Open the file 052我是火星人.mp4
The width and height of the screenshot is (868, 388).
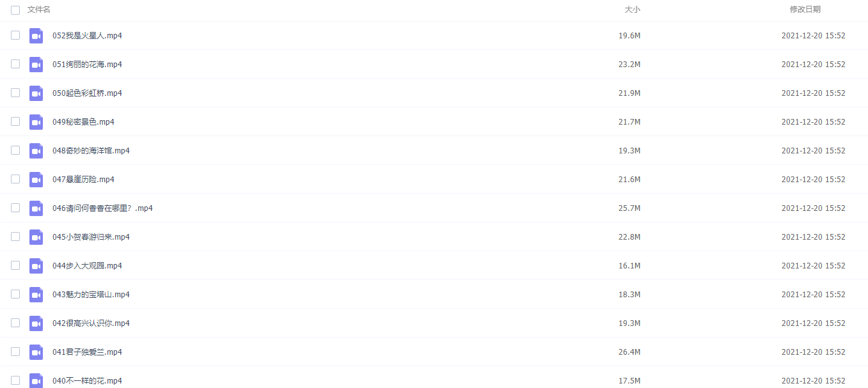click(87, 36)
